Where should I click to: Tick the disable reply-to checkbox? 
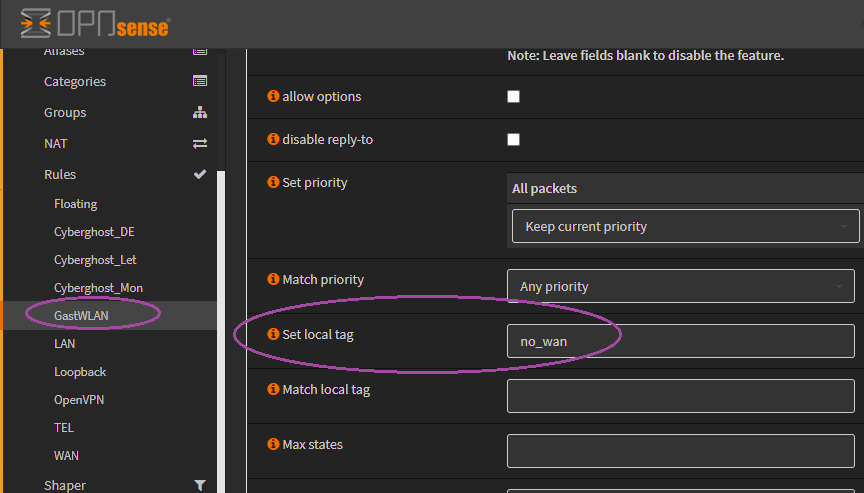[514, 139]
